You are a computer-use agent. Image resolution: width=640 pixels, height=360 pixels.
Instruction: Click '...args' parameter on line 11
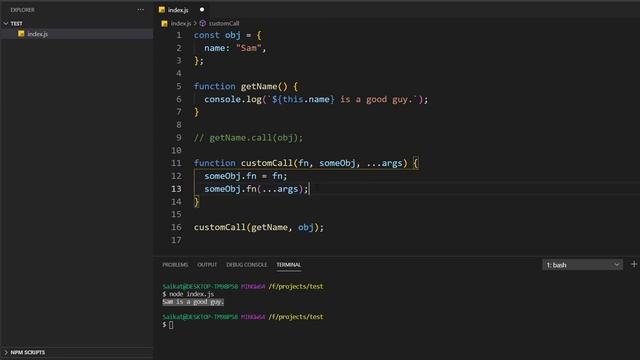(x=384, y=163)
